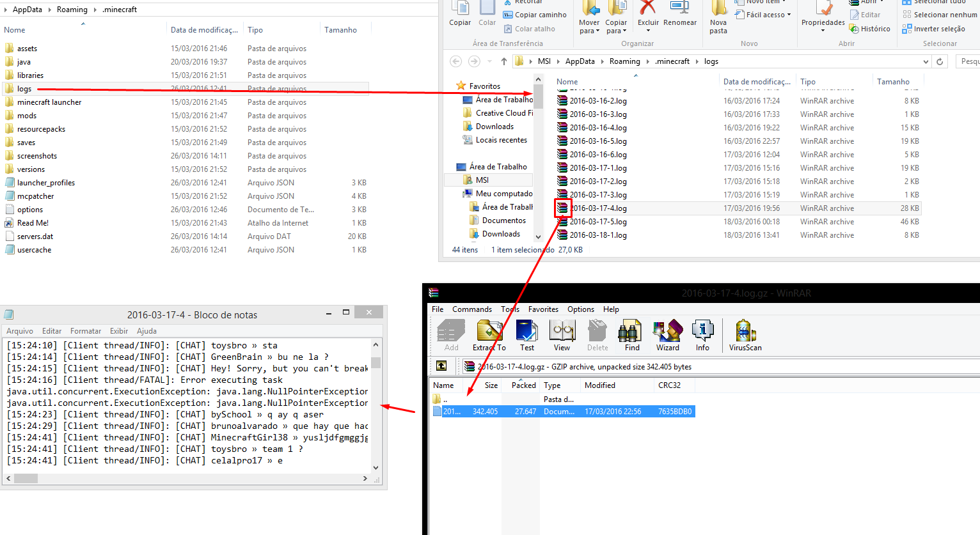This screenshot has height=535, width=980.
Task: Run VirusScan in WinRAR
Action: pyautogui.click(x=745, y=335)
